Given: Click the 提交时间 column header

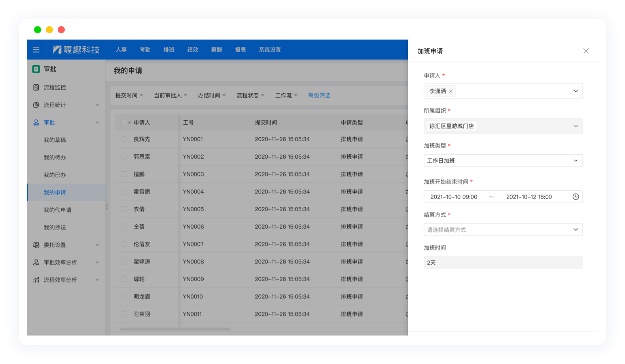Looking at the screenshot, I should 266,122.
